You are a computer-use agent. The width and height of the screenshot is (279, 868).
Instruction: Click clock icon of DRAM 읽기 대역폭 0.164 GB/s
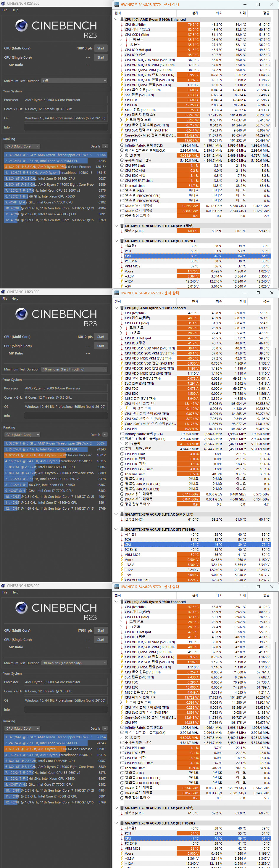(x=122, y=788)
